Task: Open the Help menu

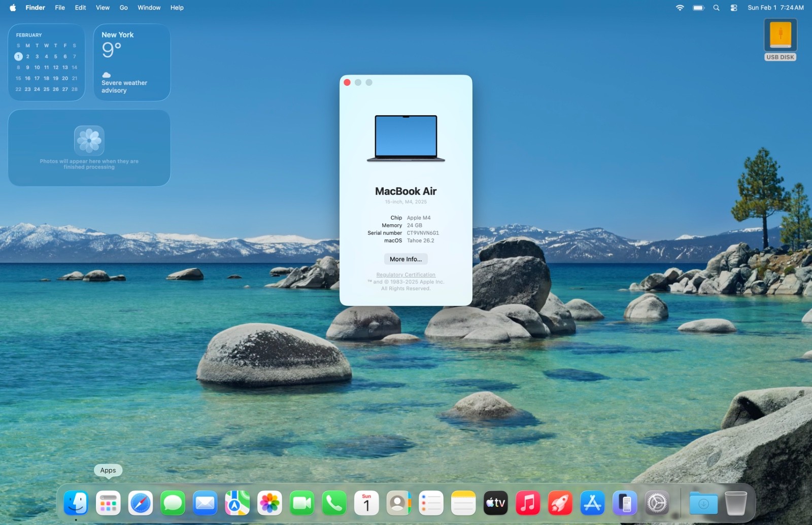Action: (177, 8)
